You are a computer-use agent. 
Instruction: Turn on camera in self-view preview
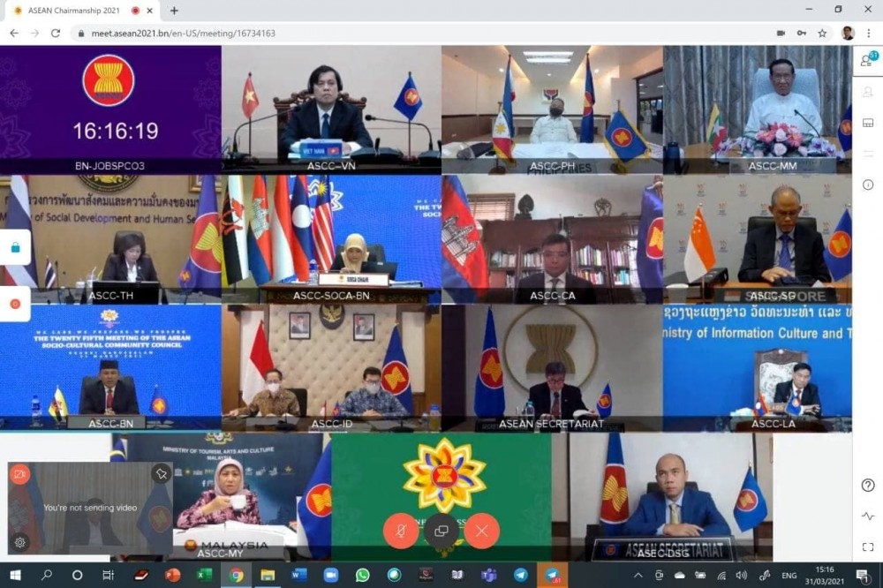pos(19,474)
